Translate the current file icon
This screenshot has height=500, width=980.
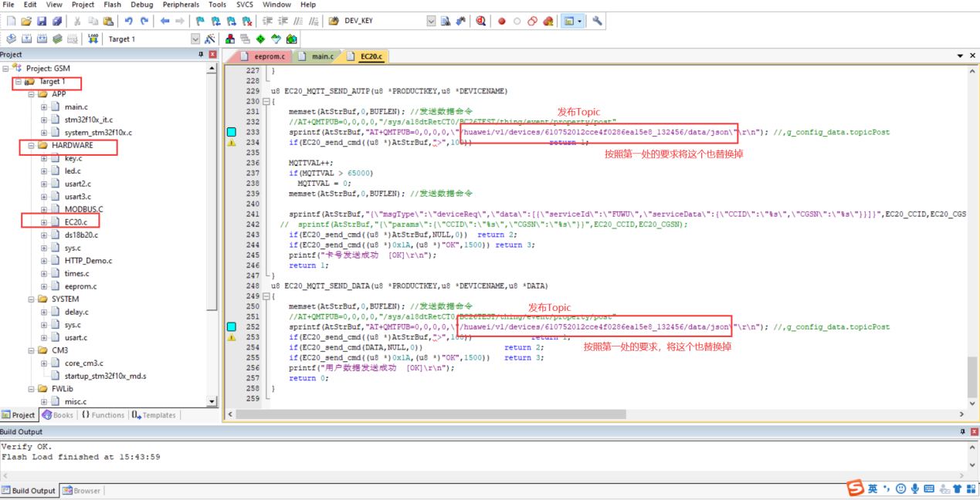tap(11, 39)
